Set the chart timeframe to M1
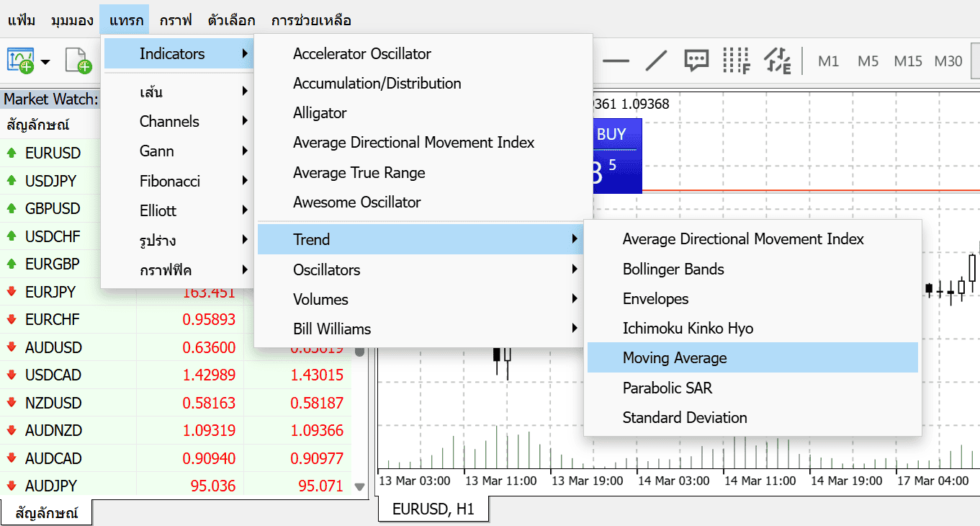The height and width of the screenshot is (526, 980). pyautogui.click(x=829, y=61)
